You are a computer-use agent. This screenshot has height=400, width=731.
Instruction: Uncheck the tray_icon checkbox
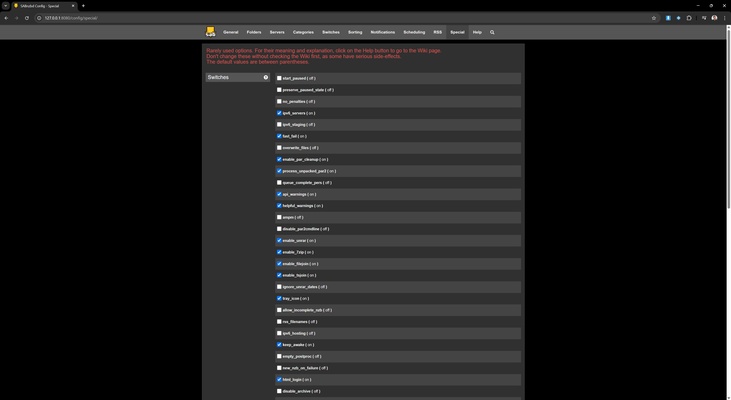coord(279,298)
